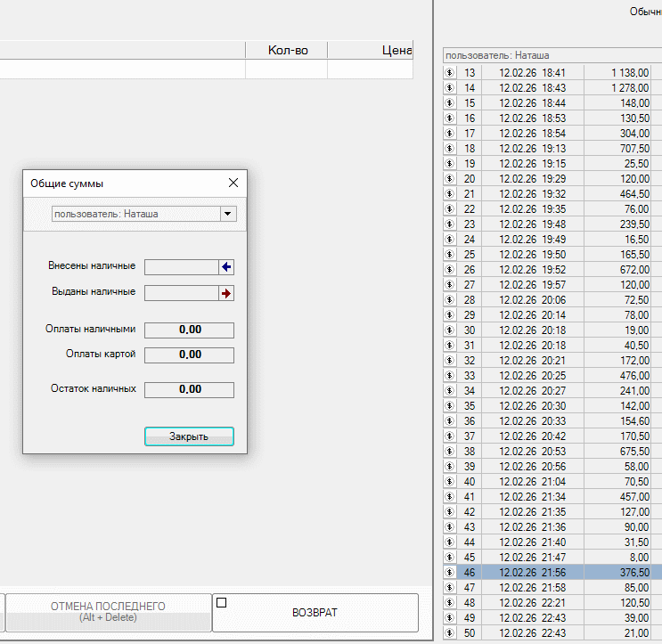
Task: Click the red arrow next to Выданы наличные
Action: 226,293
